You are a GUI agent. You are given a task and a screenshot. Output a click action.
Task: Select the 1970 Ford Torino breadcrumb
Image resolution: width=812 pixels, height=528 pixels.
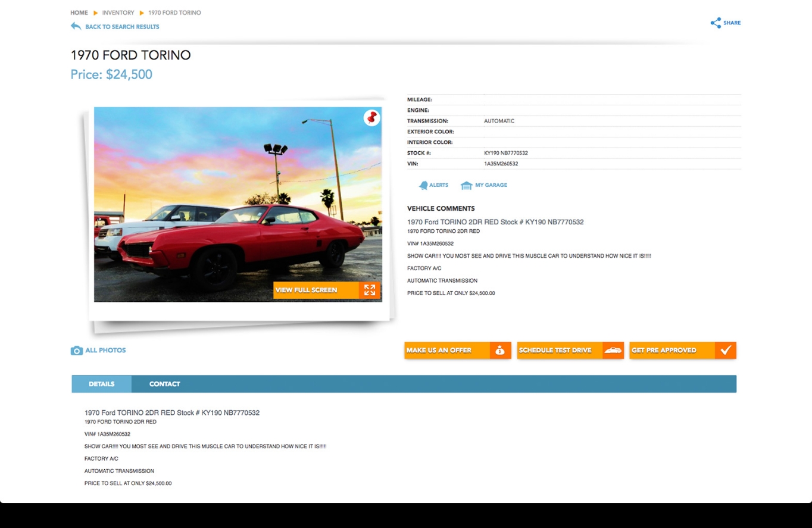pos(174,13)
